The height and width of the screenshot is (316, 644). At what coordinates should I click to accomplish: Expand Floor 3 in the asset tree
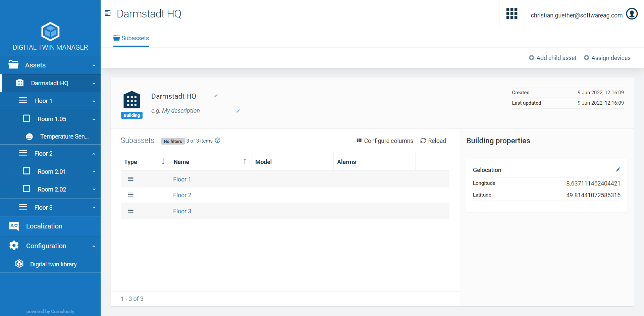click(94, 207)
